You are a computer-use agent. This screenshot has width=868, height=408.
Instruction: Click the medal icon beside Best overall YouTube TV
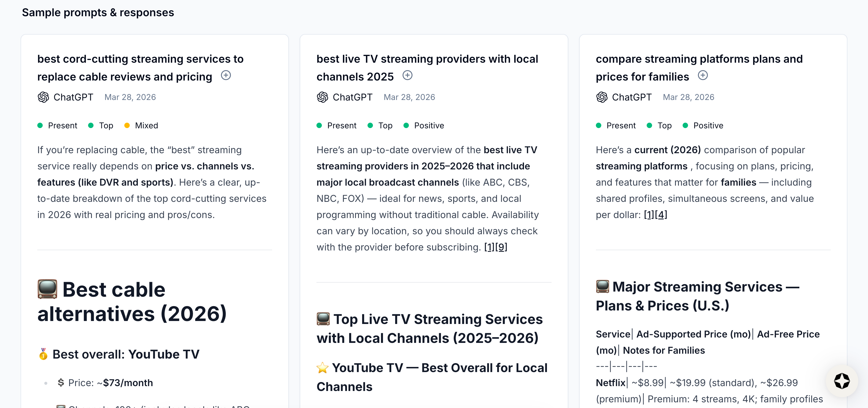(43, 354)
